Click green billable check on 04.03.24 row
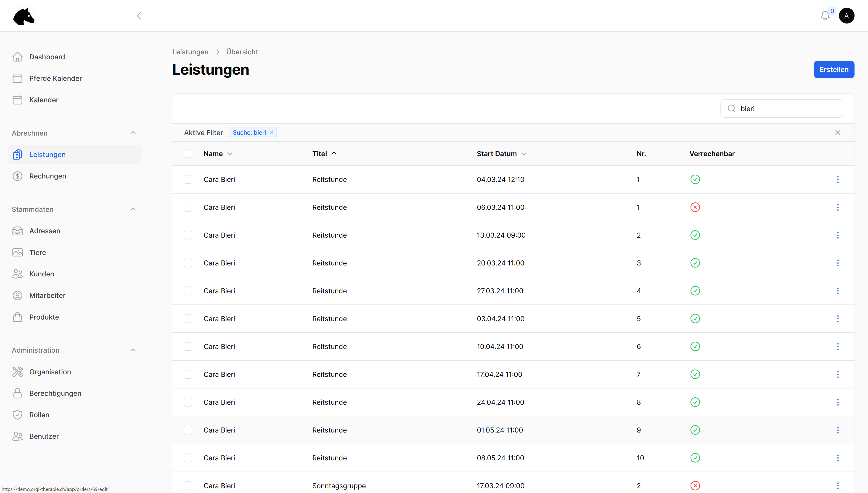 click(695, 179)
